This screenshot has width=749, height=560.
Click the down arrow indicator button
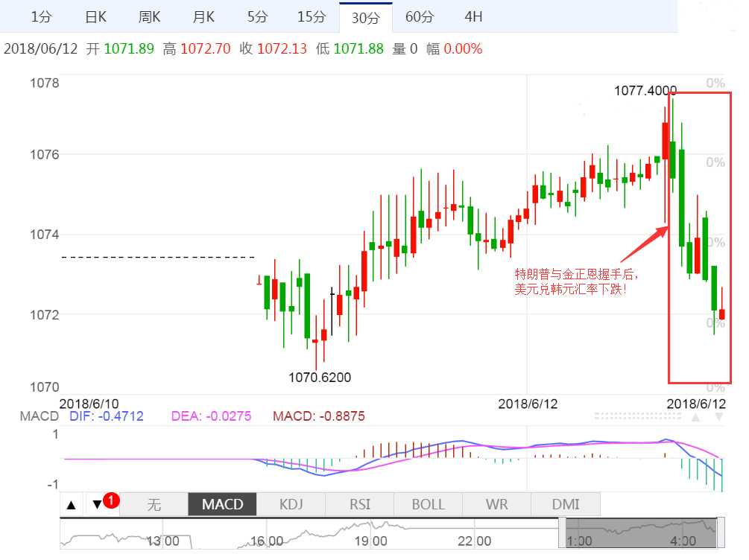point(98,504)
